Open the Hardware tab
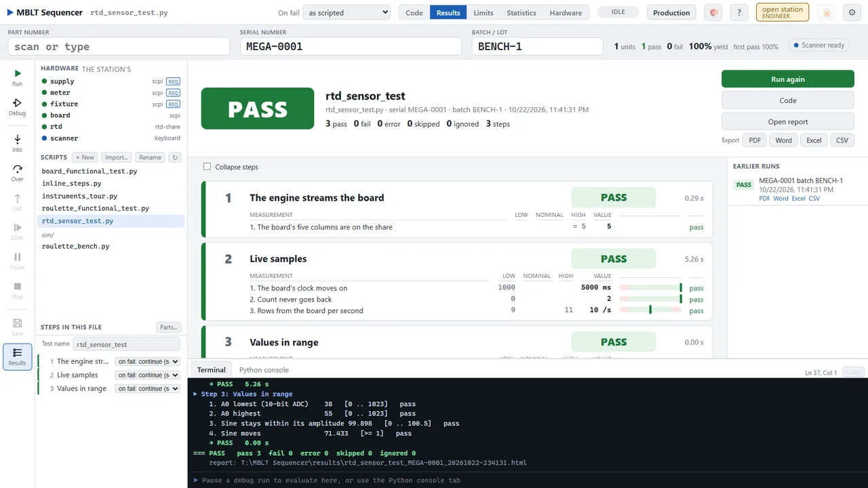The height and width of the screenshot is (488, 868). 566,12
